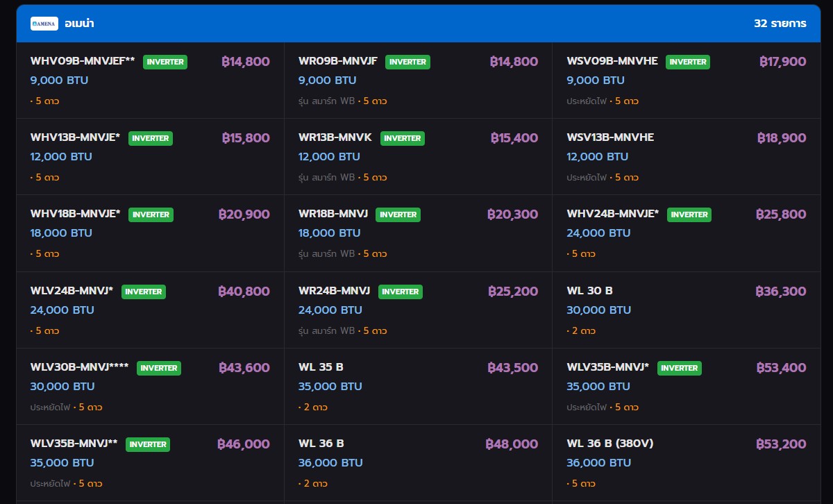Screen dimensions: 833x504
Task: Select the WL 35 B model
Action: pos(321,367)
